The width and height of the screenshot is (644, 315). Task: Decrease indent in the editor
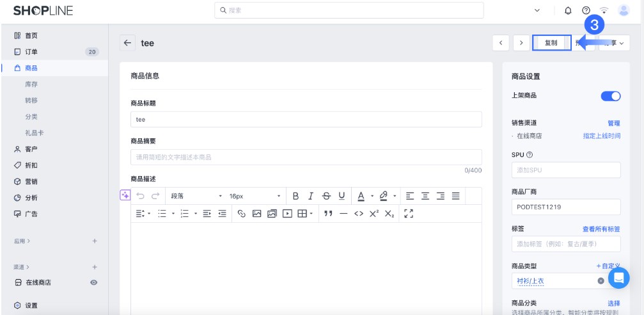222,214
